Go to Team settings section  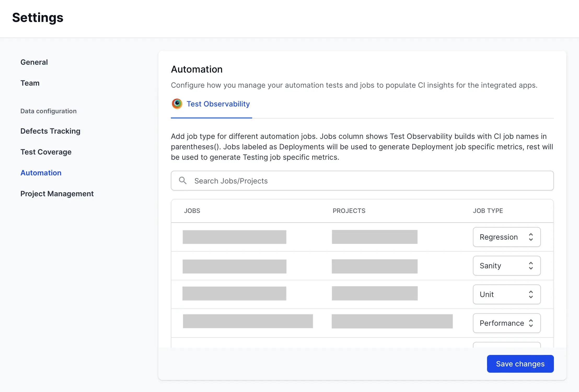30,83
